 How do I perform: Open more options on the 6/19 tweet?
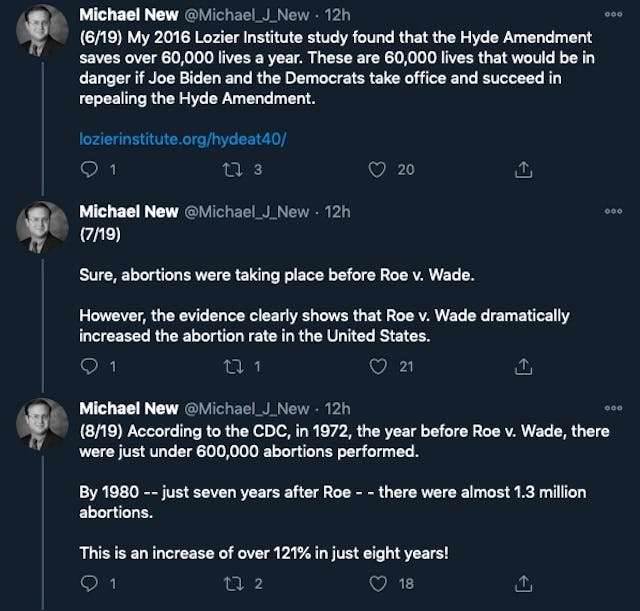(613, 15)
